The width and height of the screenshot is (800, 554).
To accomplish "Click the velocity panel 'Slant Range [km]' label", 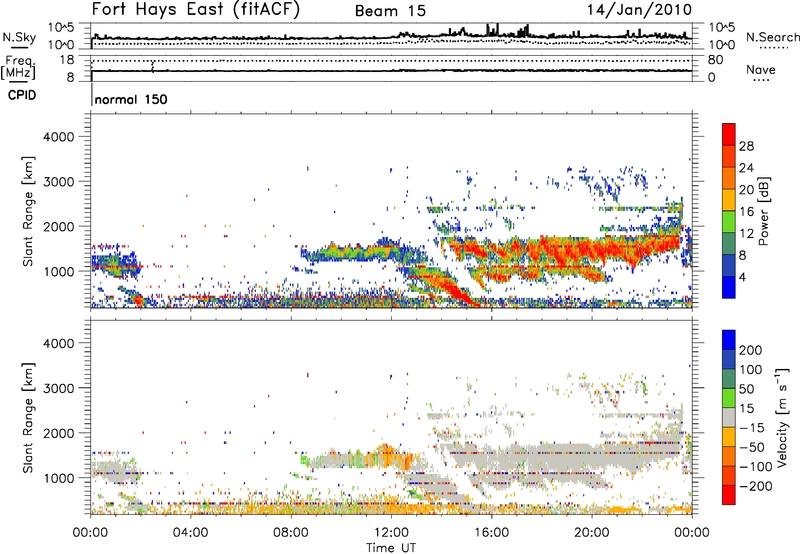I will tap(28, 418).
